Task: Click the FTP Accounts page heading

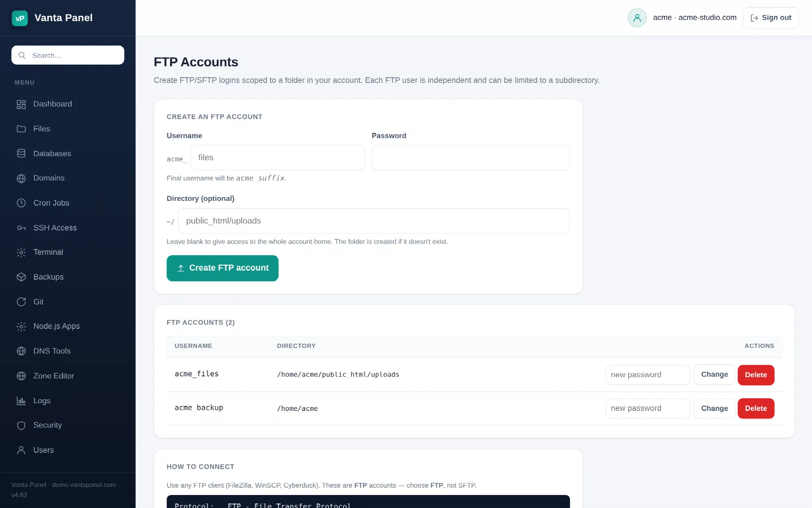Action: [196, 62]
